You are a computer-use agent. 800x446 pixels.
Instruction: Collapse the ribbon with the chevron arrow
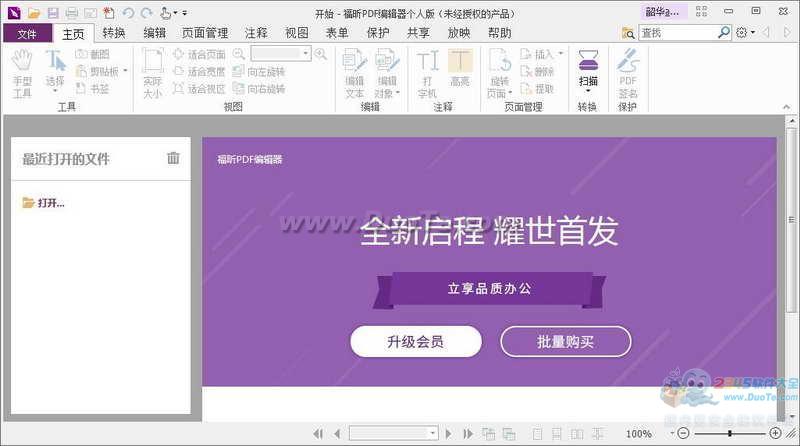786,107
